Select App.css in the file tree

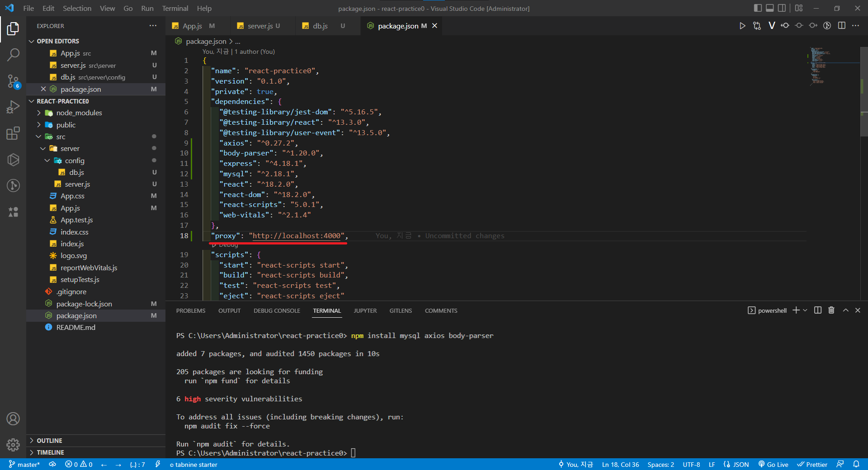click(x=95, y=196)
